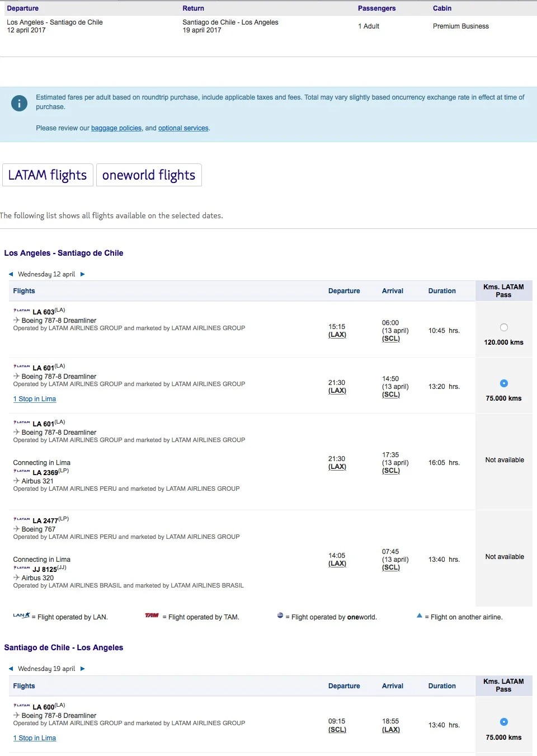
Task: Go to previous day arrow beside Wednesday 12 april
Action: point(11,274)
